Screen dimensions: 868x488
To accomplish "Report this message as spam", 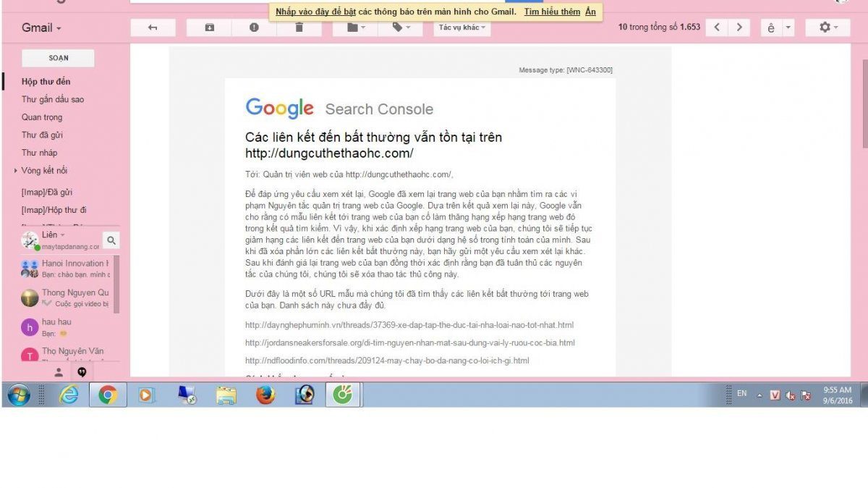I will click(254, 28).
